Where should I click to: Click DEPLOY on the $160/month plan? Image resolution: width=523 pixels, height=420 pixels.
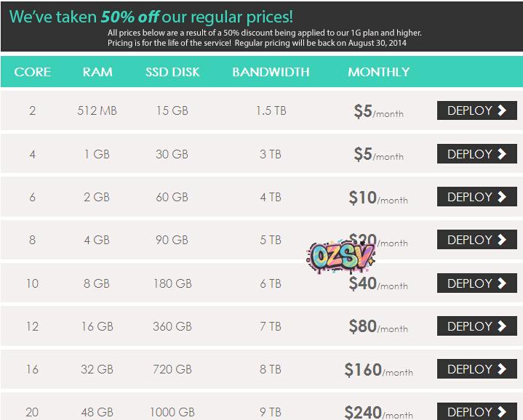pyautogui.click(x=476, y=369)
